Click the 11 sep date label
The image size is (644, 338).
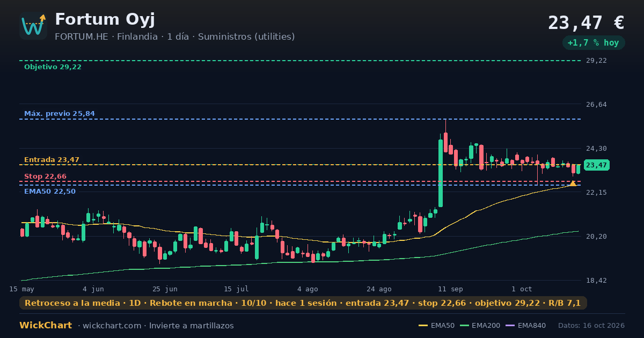[450, 289]
